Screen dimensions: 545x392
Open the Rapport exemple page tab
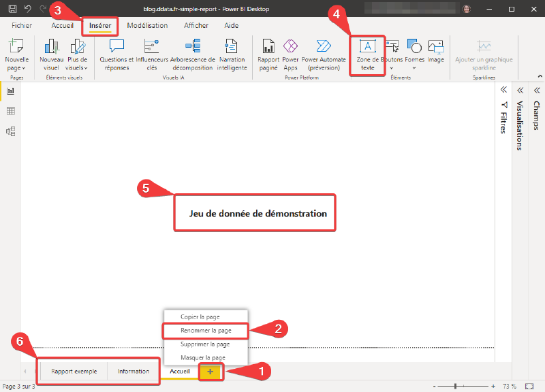[x=74, y=371]
